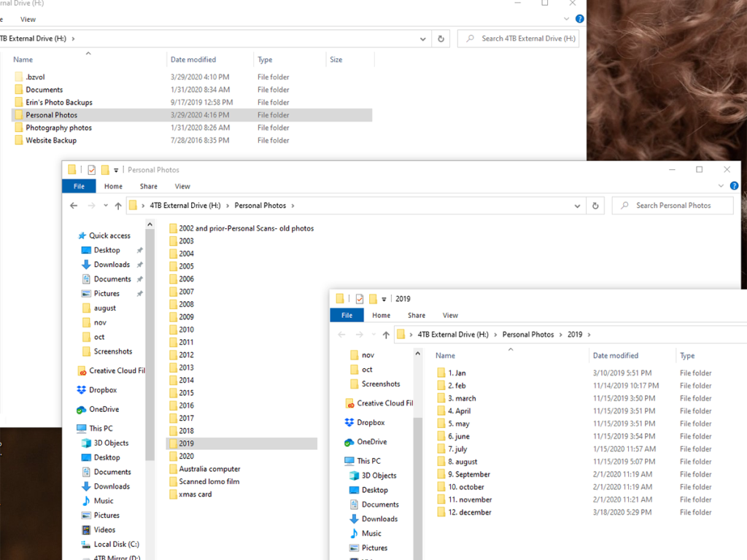
Task: Click the help icon in top window
Action: (580, 19)
